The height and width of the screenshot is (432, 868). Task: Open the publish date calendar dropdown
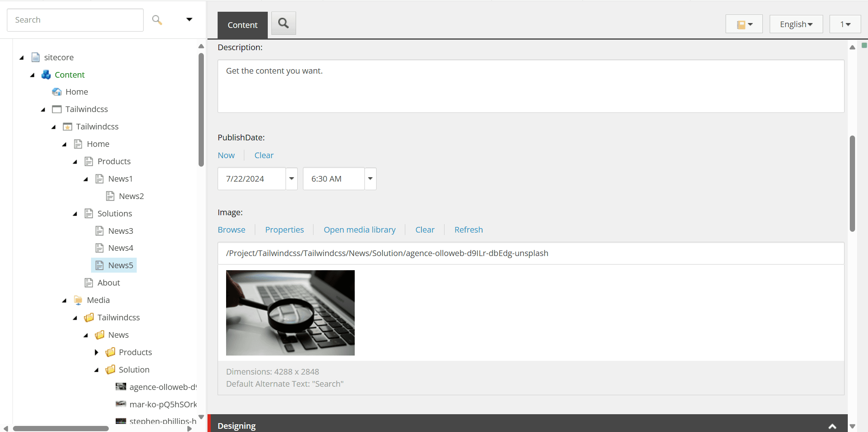291,179
